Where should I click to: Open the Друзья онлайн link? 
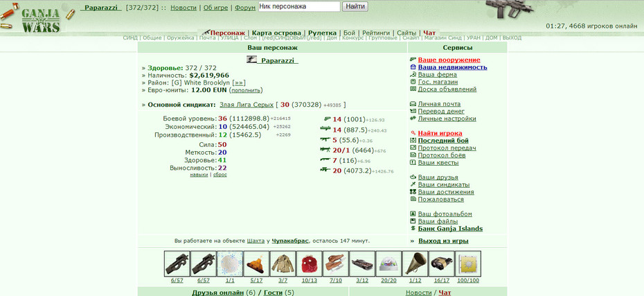click(x=217, y=293)
